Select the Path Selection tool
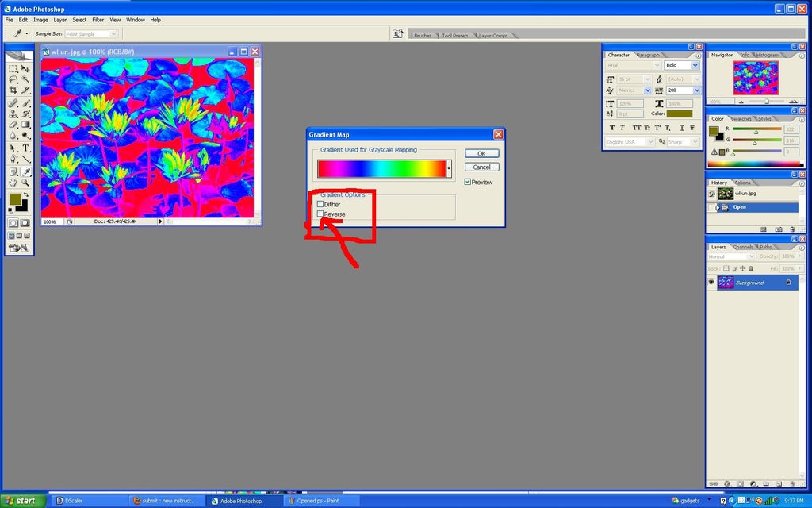The width and height of the screenshot is (812, 508). pos(13,148)
